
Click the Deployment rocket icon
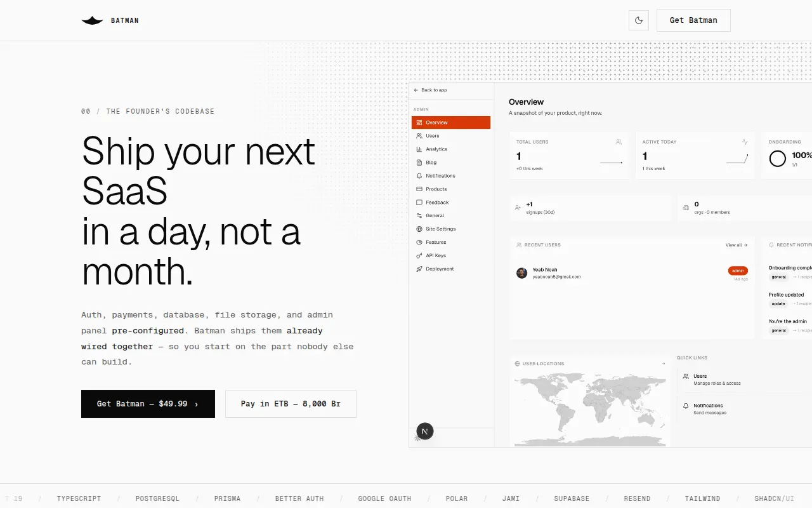419,269
